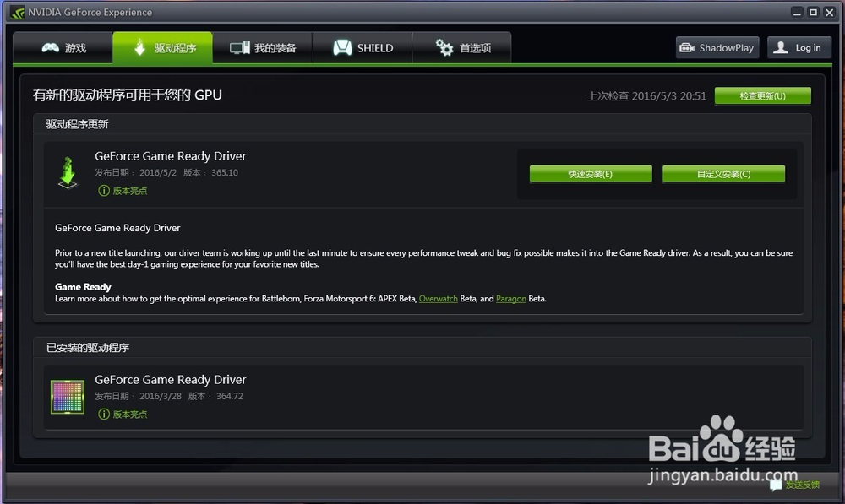Click the camera icon in ShadowPlay button
This screenshot has height=504, width=845.
pos(687,48)
